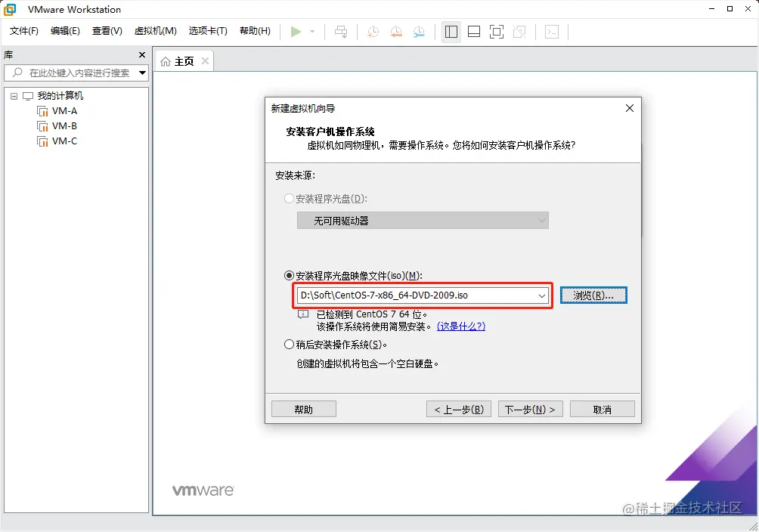Click the Revert to Snapshot toolbar icon
This screenshot has height=532, width=759.
[x=396, y=32]
